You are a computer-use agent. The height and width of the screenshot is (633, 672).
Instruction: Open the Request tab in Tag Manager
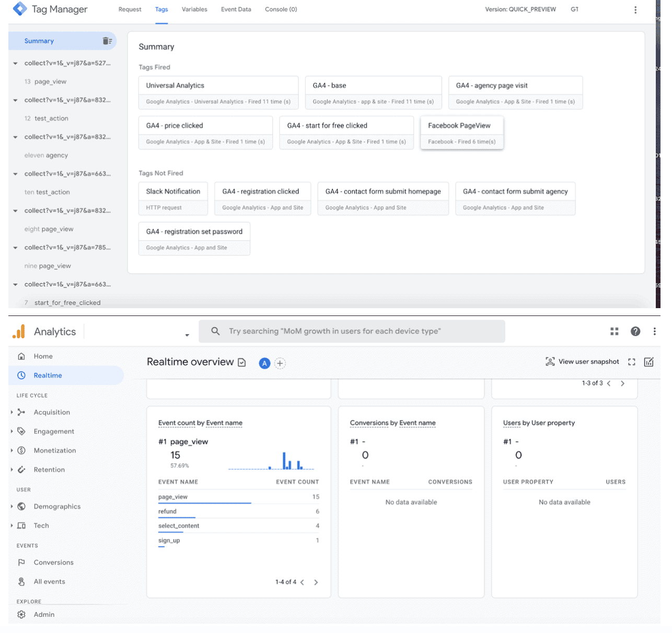click(x=130, y=9)
